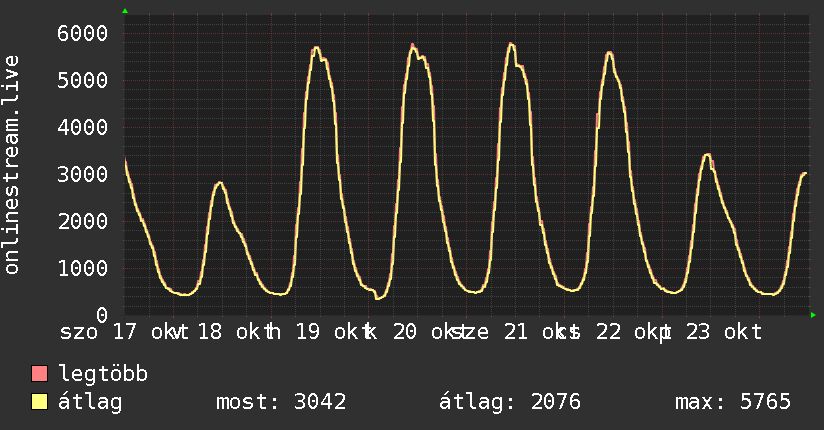Click the onlinestream.live vertical axis title
The width and height of the screenshot is (824, 430).
click(12, 165)
